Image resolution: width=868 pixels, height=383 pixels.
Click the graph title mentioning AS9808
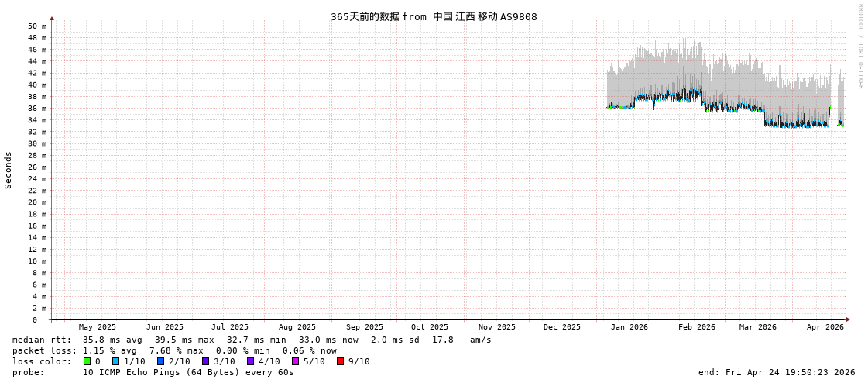point(434,16)
